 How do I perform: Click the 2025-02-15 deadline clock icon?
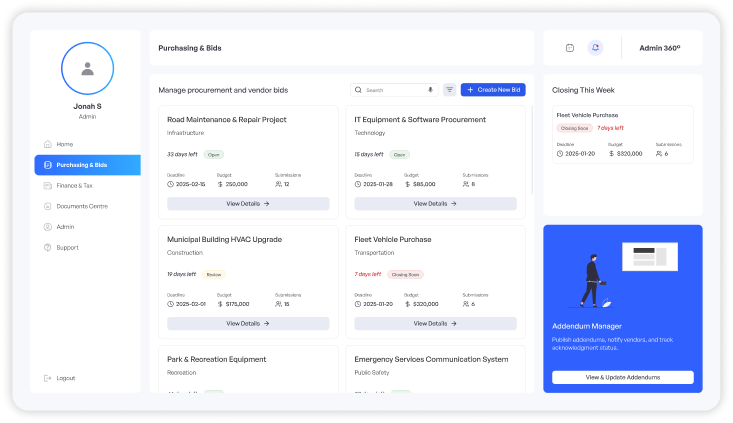point(171,184)
